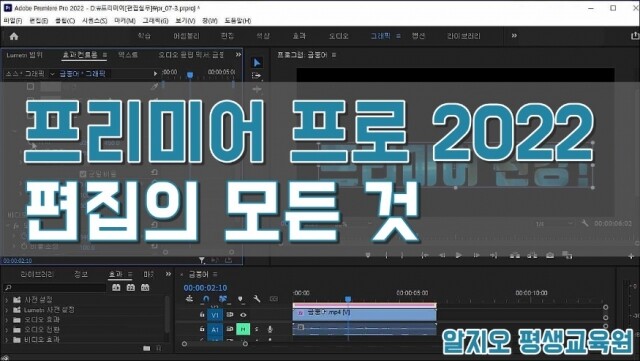Viewport: 640px width, 361px height.
Task: Toggle Snap magnet in timeline
Action: [x=206, y=299]
